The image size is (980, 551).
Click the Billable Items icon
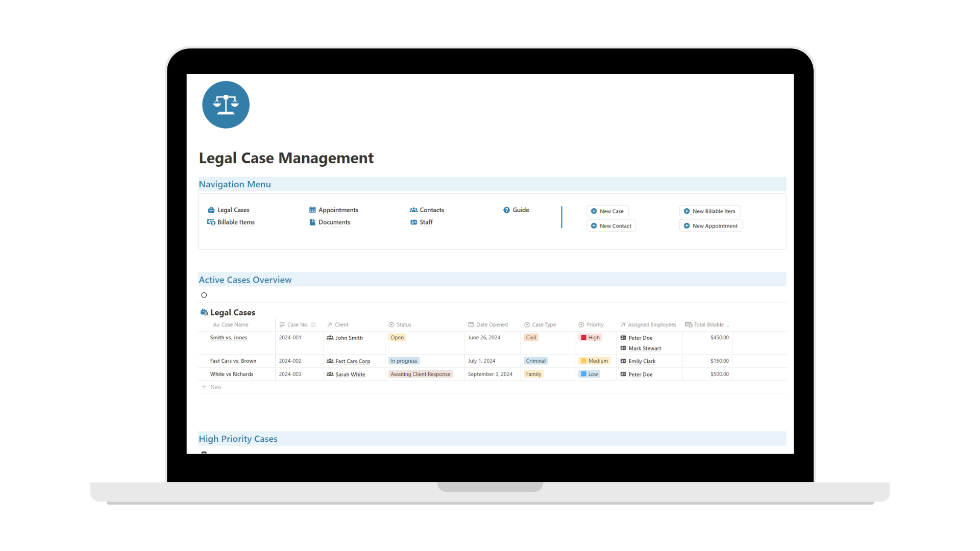(211, 222)
